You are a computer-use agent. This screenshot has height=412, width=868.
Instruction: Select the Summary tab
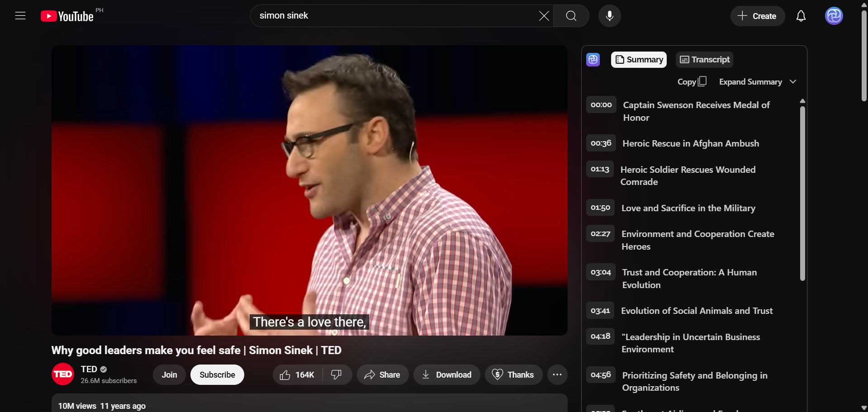point(639,60)
